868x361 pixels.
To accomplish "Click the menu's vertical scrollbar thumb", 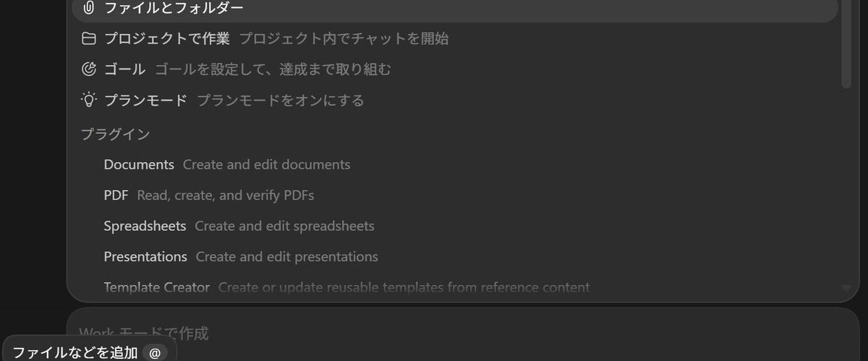I will [x=846, y=45].
